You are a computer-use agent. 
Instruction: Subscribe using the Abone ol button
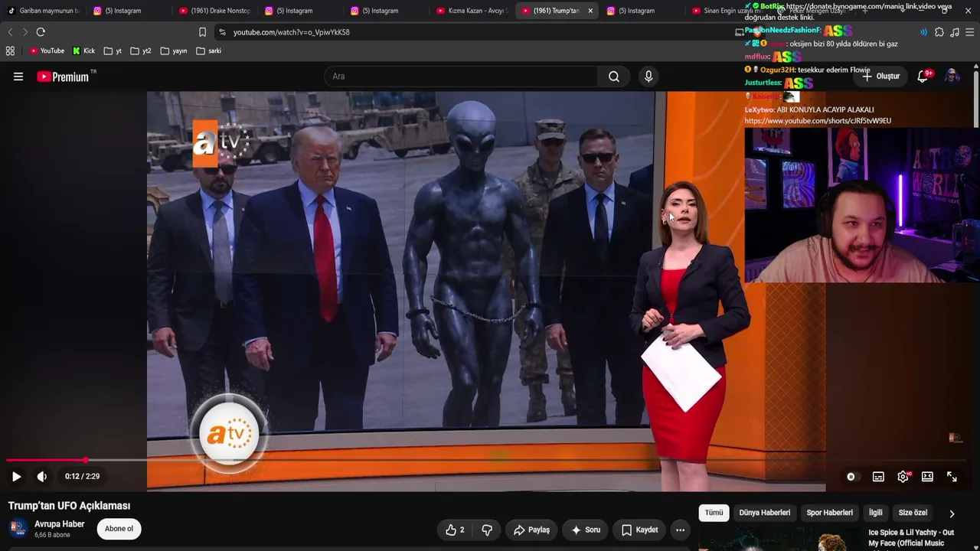119,529
